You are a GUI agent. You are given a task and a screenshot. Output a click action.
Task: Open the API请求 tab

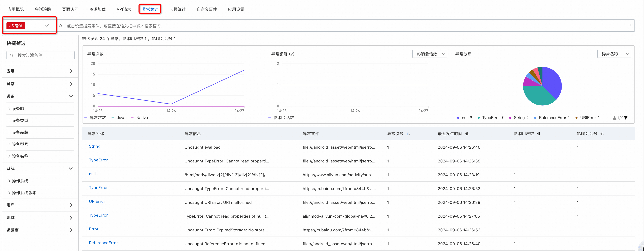click(x=124, y=9)
